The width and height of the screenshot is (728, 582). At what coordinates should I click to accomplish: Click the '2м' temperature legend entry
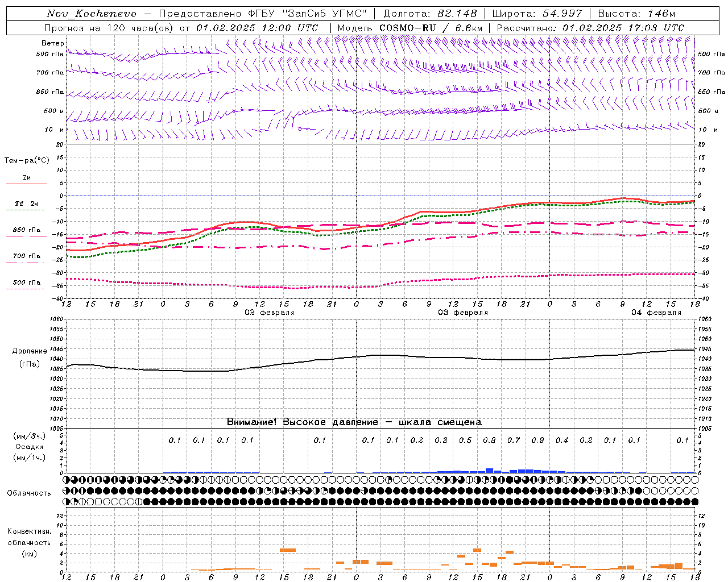[x=27, y=178]
